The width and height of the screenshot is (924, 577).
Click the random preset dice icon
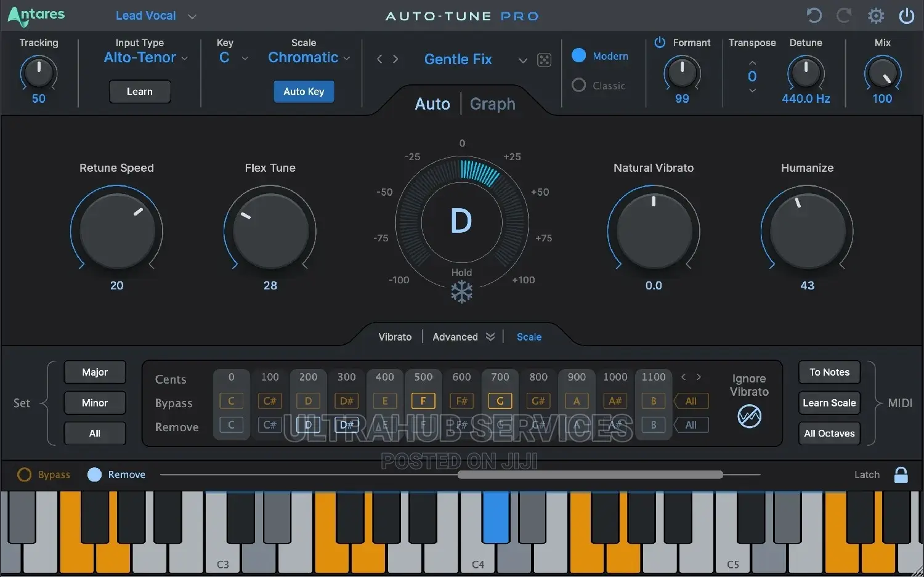tap(545, 60)
